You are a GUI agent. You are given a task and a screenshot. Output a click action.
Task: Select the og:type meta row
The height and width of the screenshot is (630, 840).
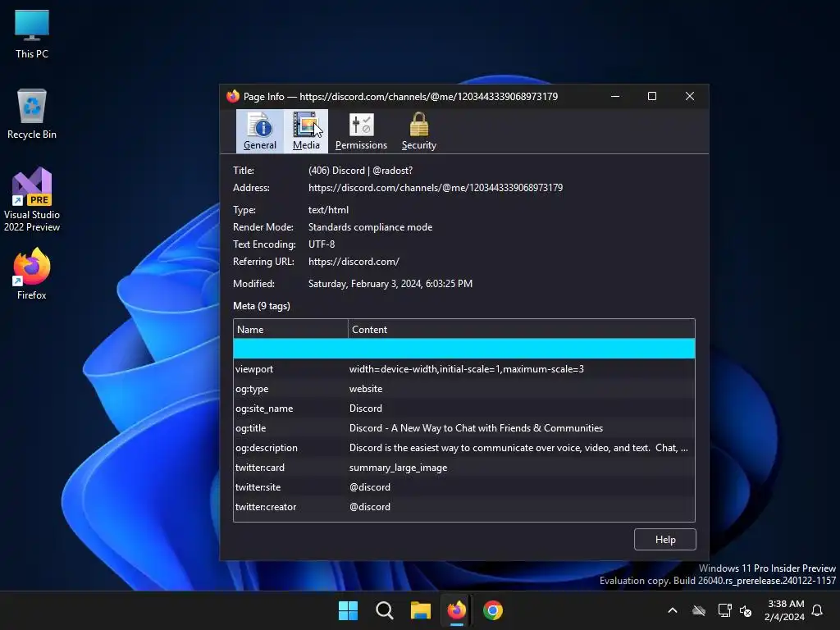[464, 389]
